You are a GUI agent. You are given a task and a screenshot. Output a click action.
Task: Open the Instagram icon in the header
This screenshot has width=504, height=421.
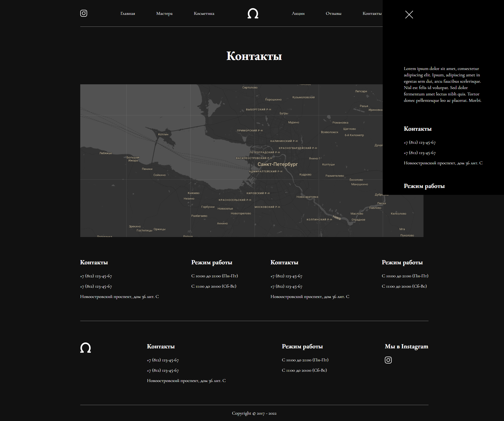click(84, 13)
